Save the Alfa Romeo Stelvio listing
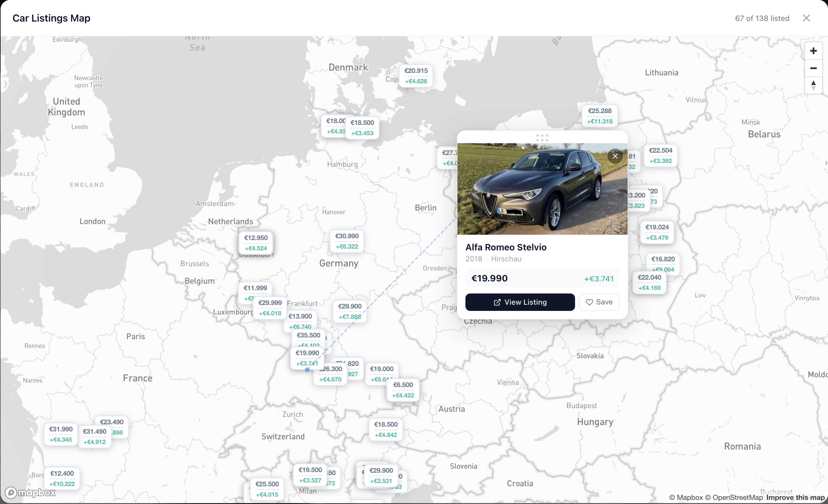The width and height of the screenshot is (828, 504). (x=599, y=302)
